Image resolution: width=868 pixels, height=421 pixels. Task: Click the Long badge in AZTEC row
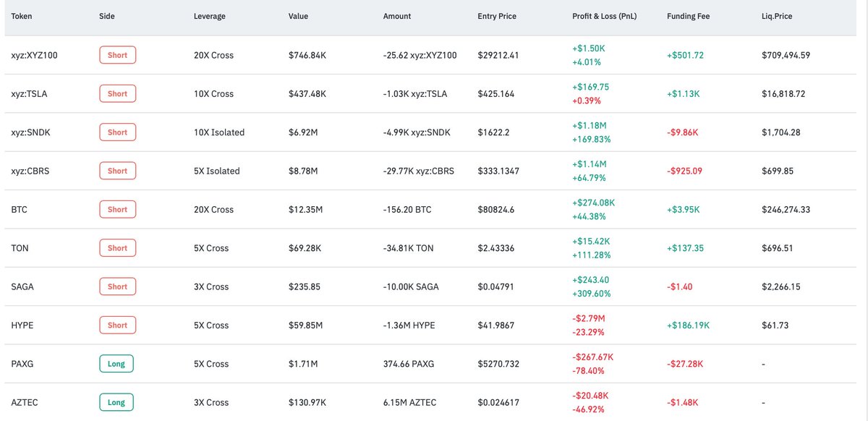coord(116,402)
